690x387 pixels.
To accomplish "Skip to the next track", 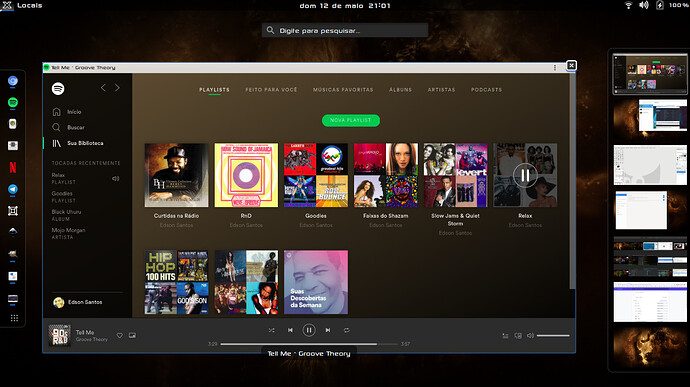I will pyautogui.click(x=328, y=330).
